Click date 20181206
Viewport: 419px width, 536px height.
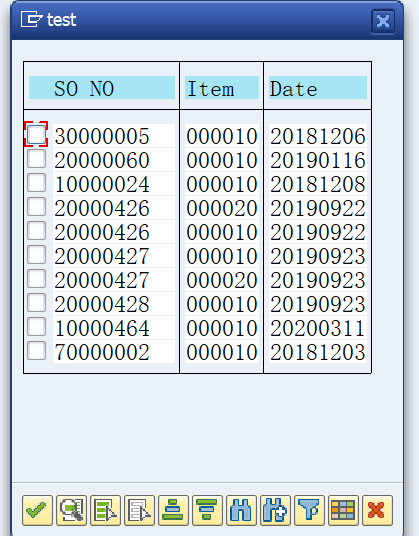(x=318, y=136)
